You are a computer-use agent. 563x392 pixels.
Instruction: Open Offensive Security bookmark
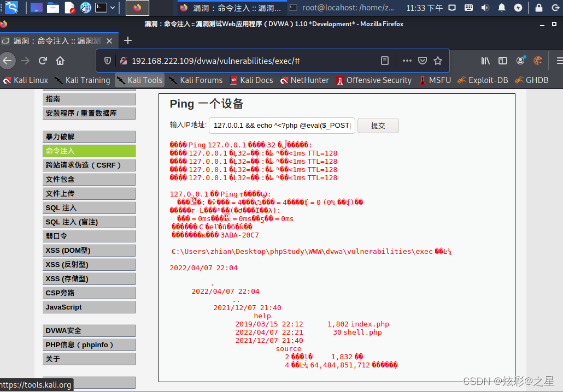(373, 80)
